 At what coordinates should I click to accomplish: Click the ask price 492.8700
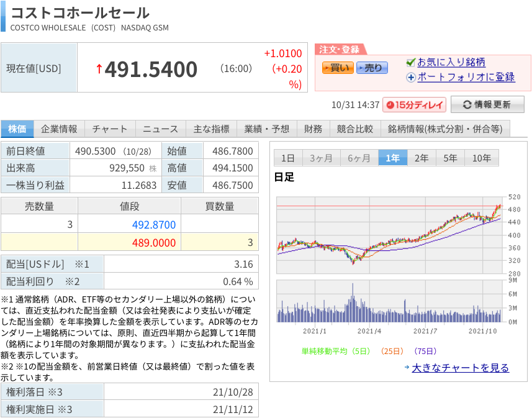coord(154,224)
